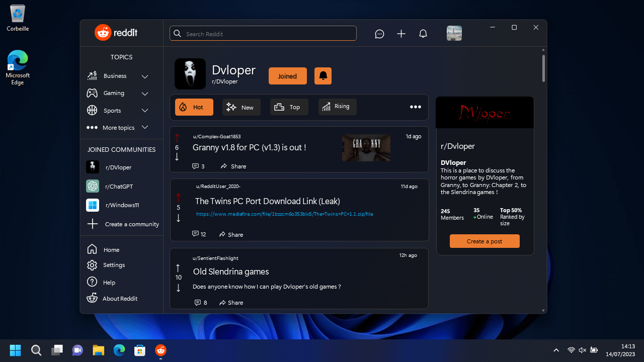
Task: Open comments on The Twins post
Action: click(x=199, y=234)
